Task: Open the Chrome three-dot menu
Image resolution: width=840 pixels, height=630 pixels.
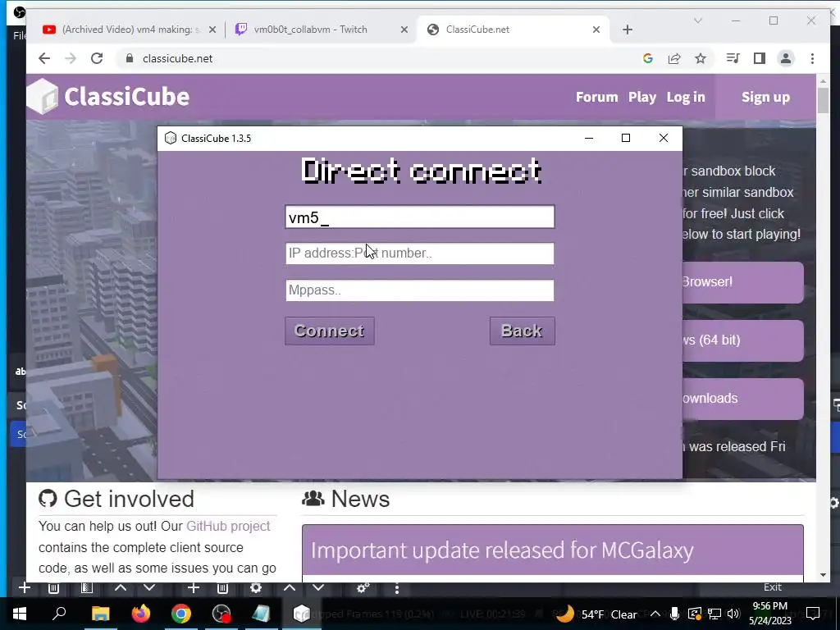Action: pos(812,58)
